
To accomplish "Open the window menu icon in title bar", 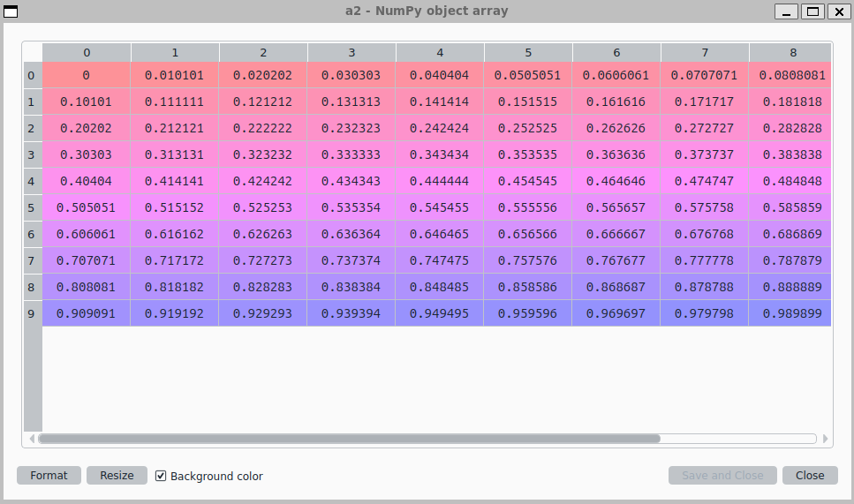I will tap(11, 11).
